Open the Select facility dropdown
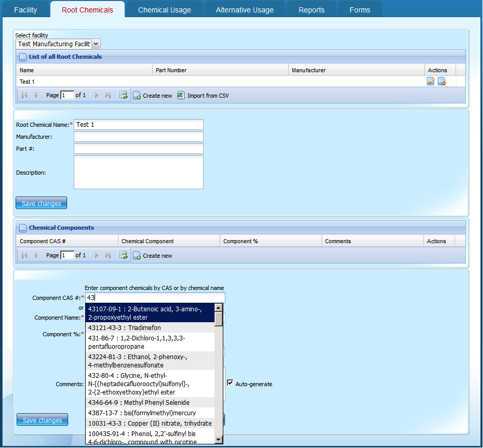The width and height of the screenshot is (483, 448). click(x=96, y=44)
